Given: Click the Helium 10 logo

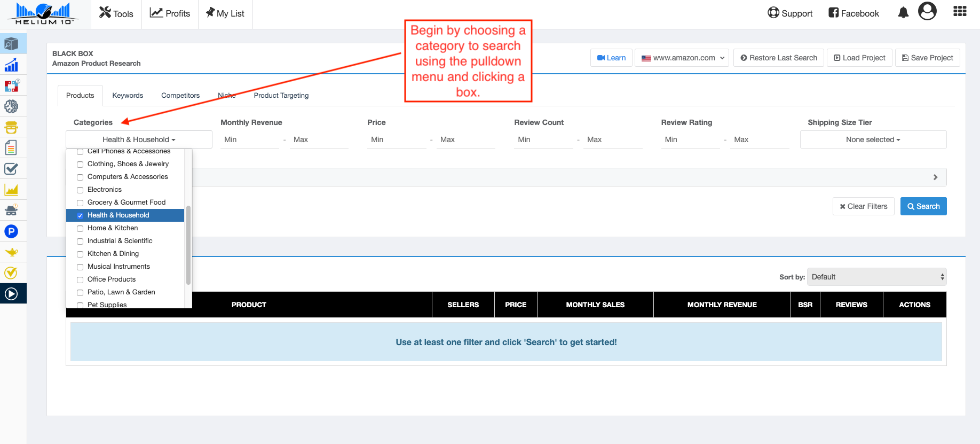Looking at the screenshot, I should point(43,14).
